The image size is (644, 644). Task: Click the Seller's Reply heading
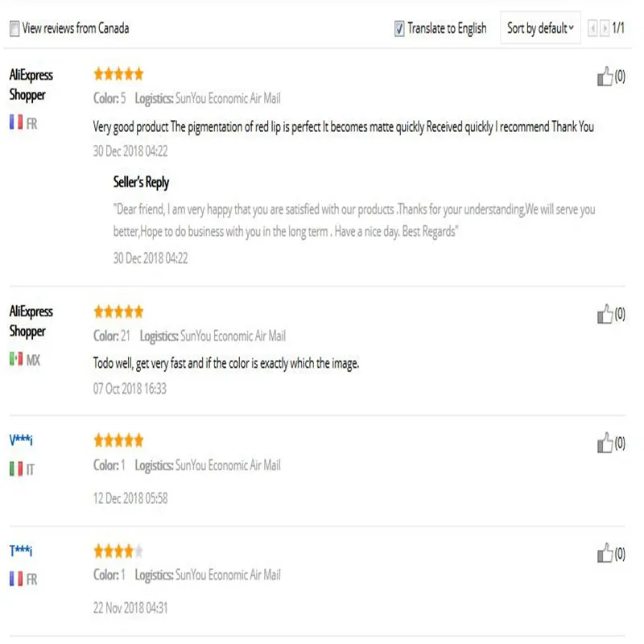141,182
